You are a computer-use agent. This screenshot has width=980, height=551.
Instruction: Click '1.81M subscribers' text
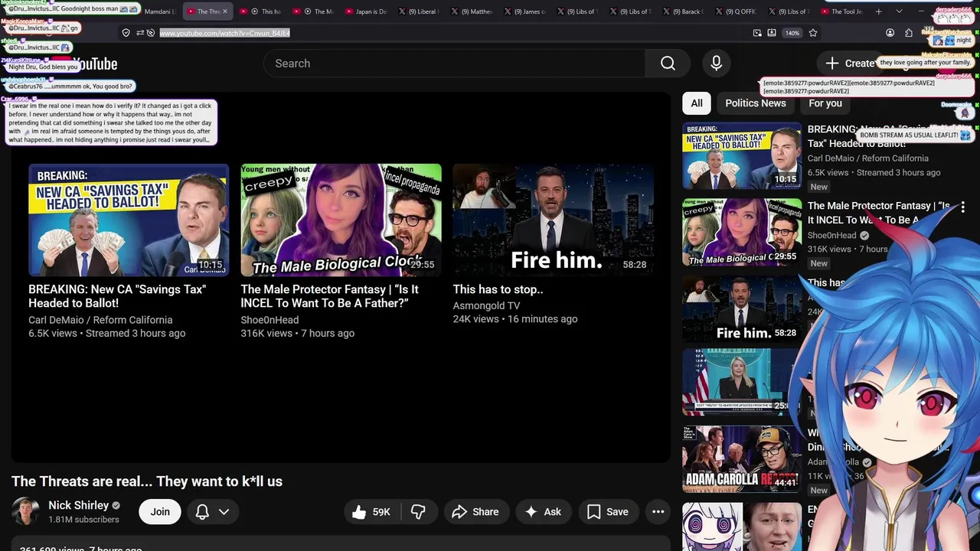[83, 520]
